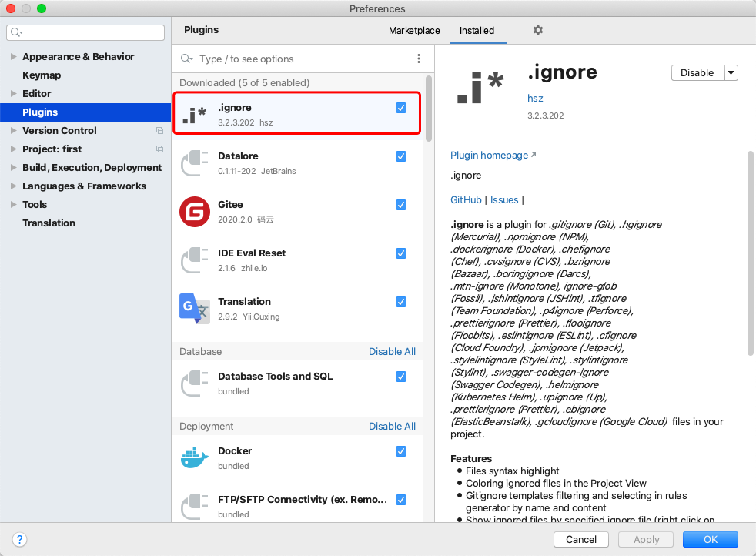
Task: Expand Build, Execution, Deployment node
Action: 14,167
